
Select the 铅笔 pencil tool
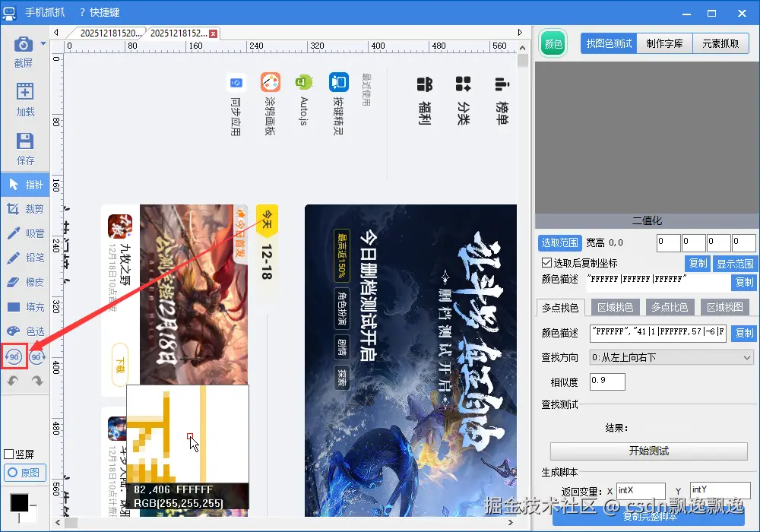click(x=26, y=258)
